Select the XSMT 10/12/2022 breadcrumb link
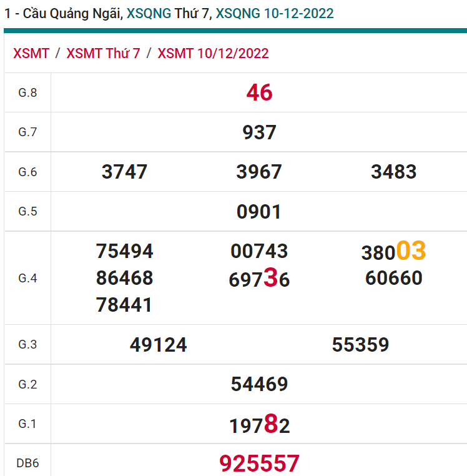 point(213,54)
